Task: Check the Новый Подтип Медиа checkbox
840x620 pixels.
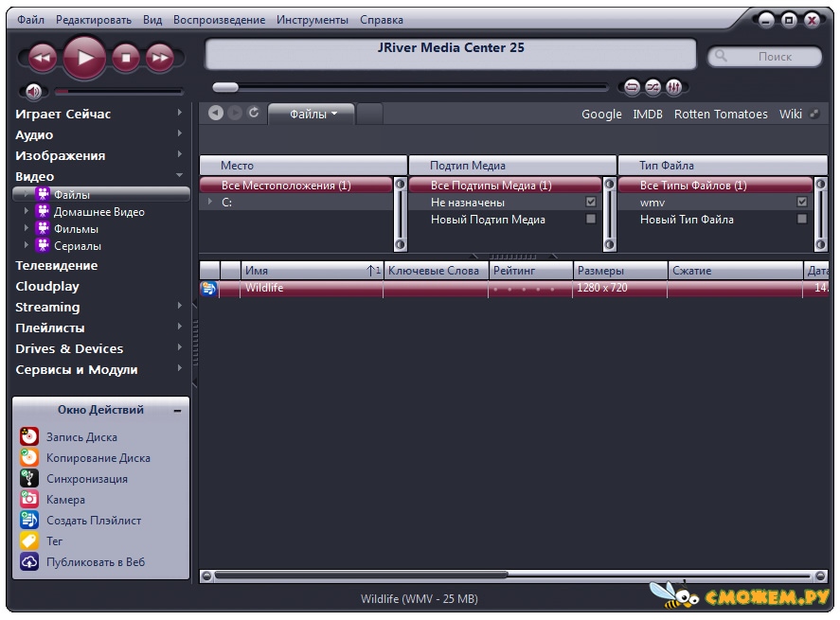Action: (x=591, y=219)
